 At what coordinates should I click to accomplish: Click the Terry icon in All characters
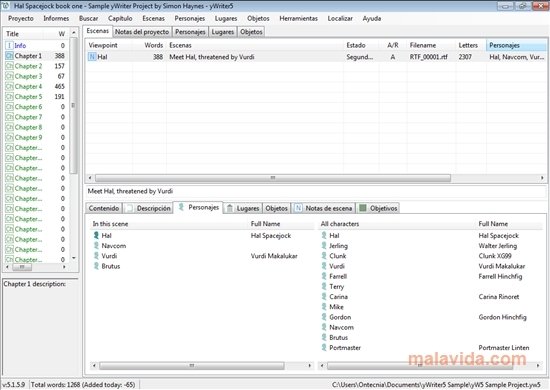[324, 286]
